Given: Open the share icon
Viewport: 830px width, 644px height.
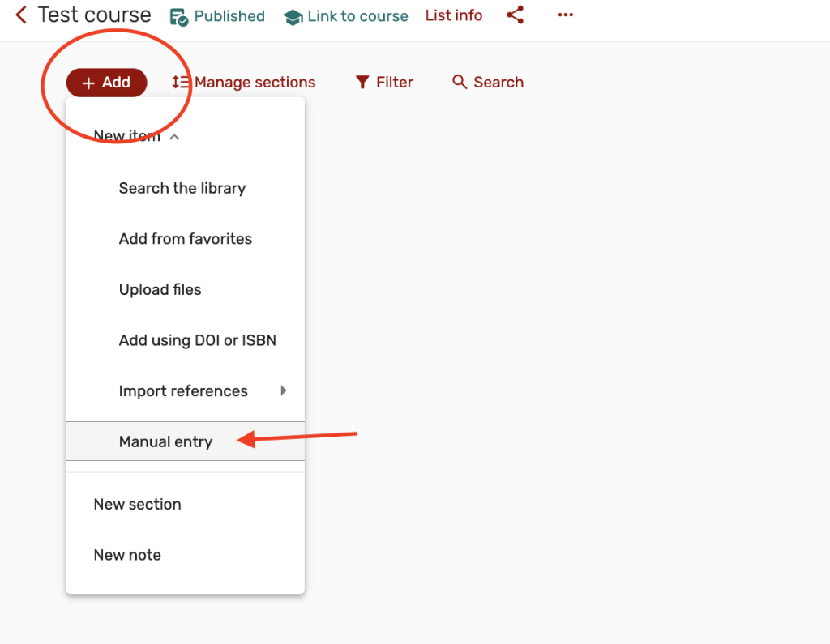Looking at the screenshot, I should click(x=515, y=15).
